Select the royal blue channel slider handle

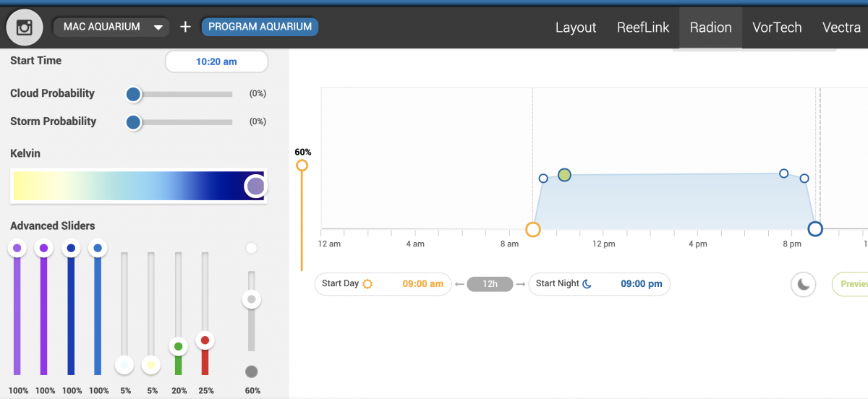pos(71,249)
